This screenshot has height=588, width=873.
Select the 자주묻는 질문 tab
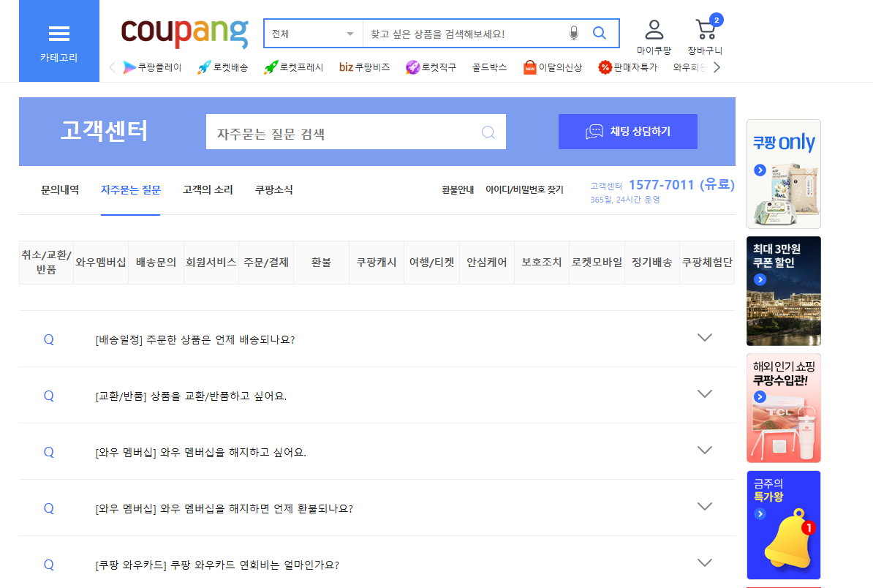coord(130,190)
